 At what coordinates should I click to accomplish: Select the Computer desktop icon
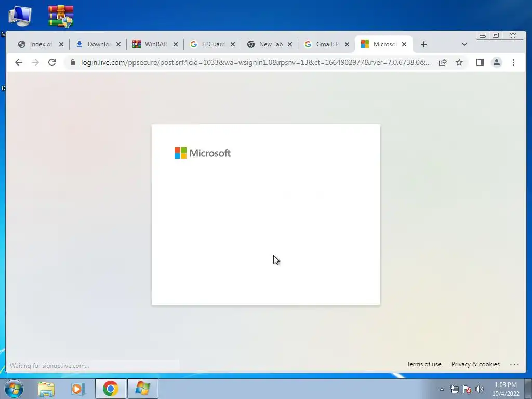click(20, 16)
